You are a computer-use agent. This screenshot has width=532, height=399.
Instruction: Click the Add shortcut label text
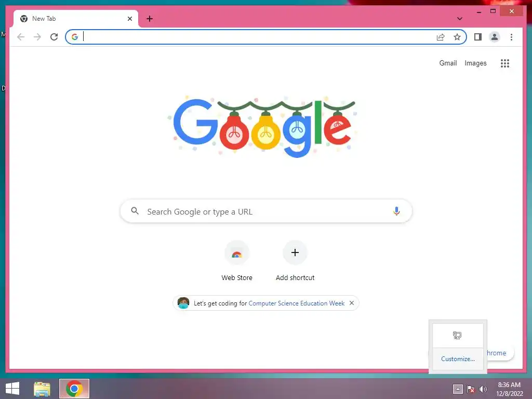point(295,277)
